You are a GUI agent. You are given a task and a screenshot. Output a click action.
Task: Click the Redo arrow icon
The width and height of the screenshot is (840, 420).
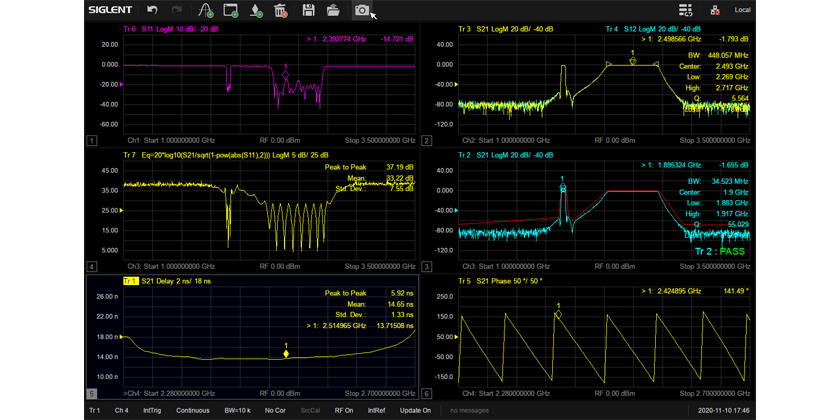178,11
